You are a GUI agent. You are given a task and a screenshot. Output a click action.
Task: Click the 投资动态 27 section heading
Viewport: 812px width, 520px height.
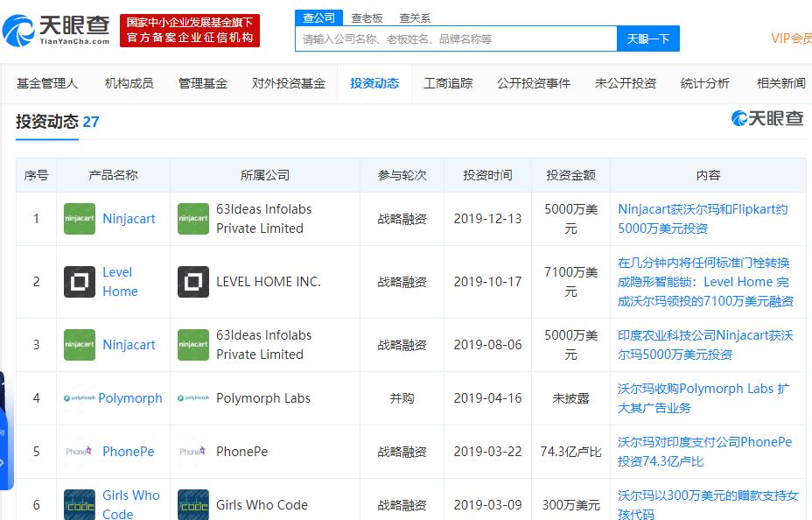pos(57,122)
